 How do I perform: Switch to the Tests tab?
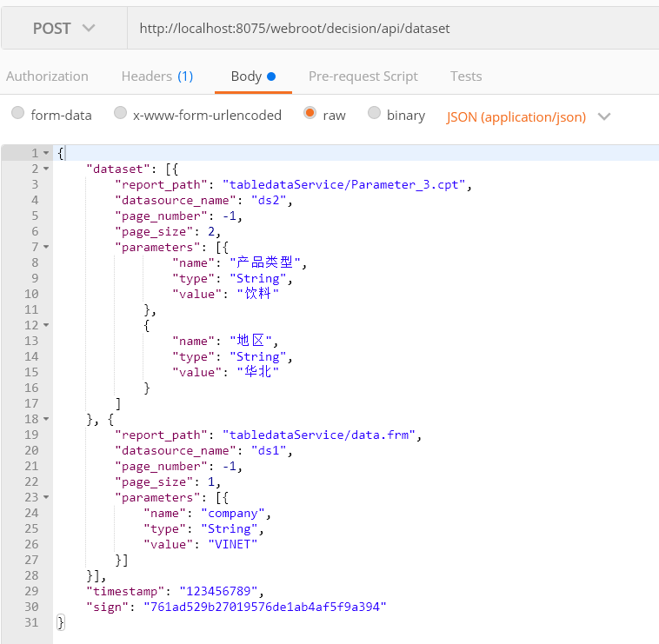click(x=466, y=76)
